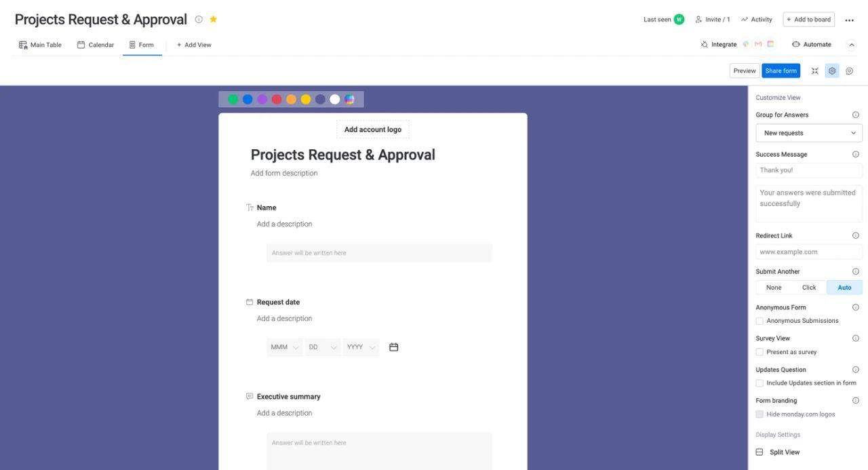Check Include Updates section in form
This screenshot has width=868, height=470.
759,383
